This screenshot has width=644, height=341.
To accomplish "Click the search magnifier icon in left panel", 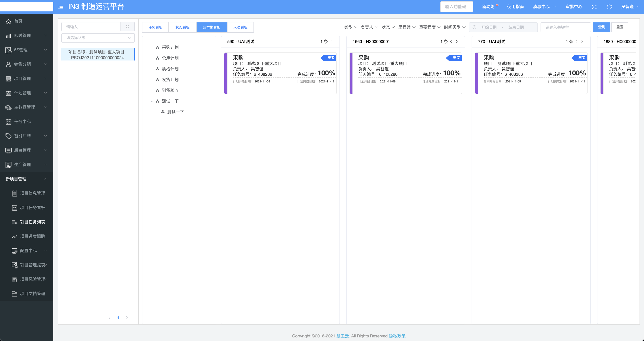I will click(x=127, y=27).
